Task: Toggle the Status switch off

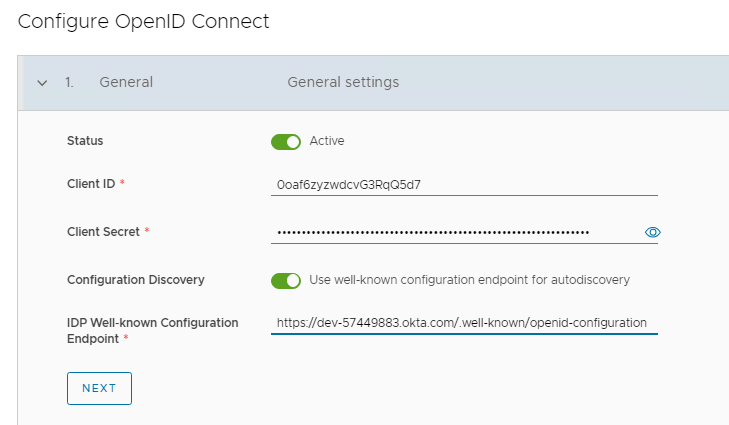Action: coord(286,142)
